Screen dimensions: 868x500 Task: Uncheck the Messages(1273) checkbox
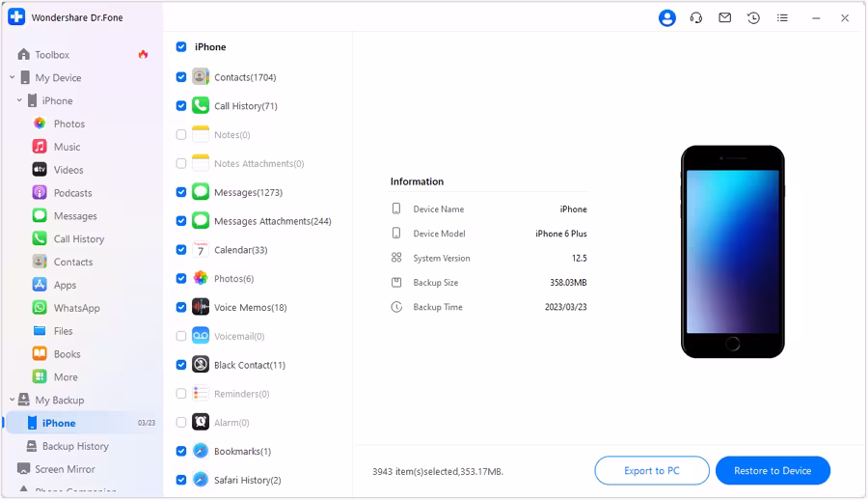(181, 192)
